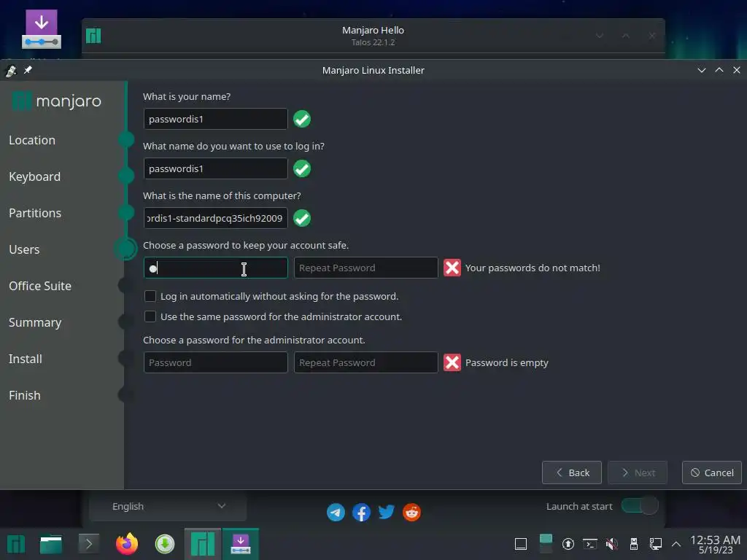Viewport: 747px width, 560px height.
Task: Select the Users step in sidebar
Action: (24, 249)
